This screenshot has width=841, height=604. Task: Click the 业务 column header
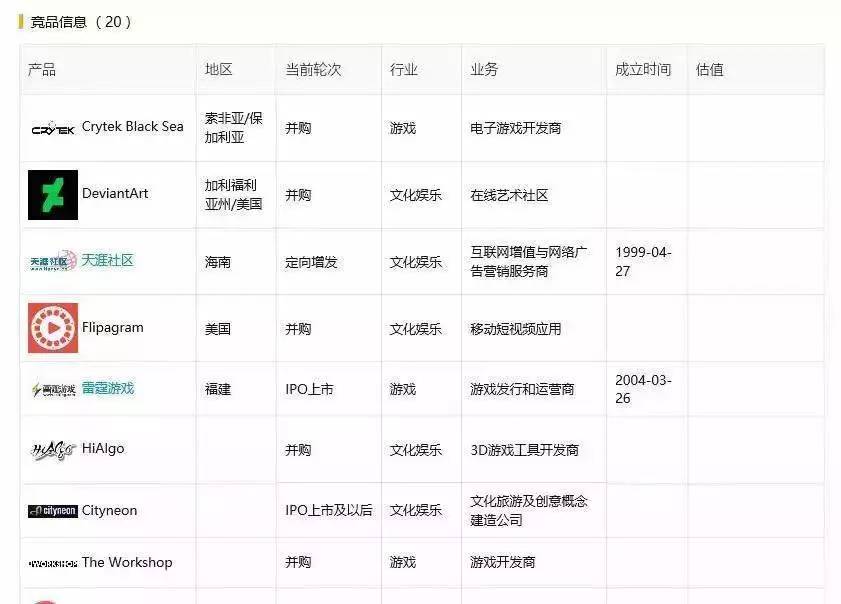(x=484, y=69)
